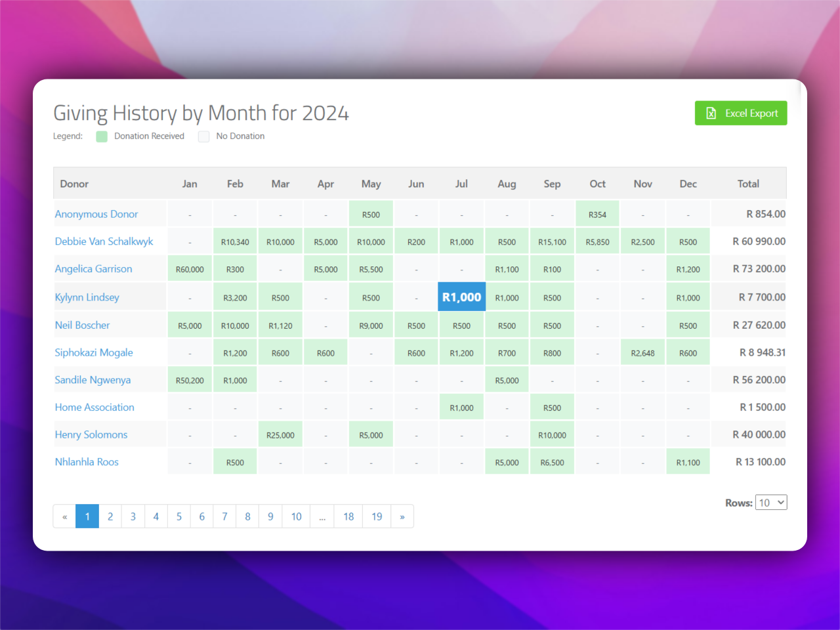
Task: Jump to page 8
Action: point(247,516)
